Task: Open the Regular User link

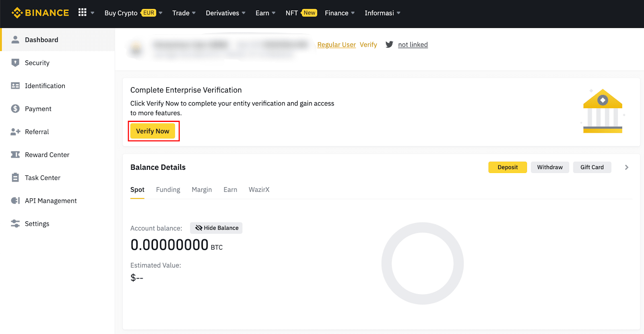Action: [x=336, y=45]
